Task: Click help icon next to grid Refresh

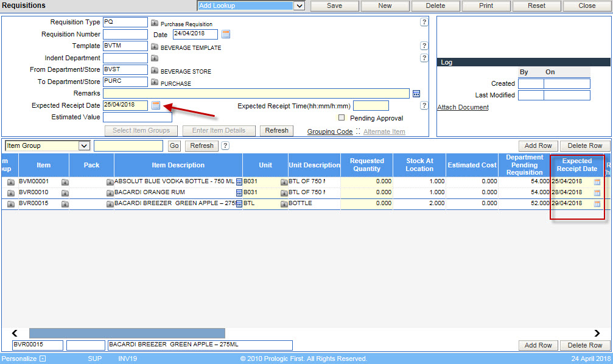Action: tap(225, 146)
